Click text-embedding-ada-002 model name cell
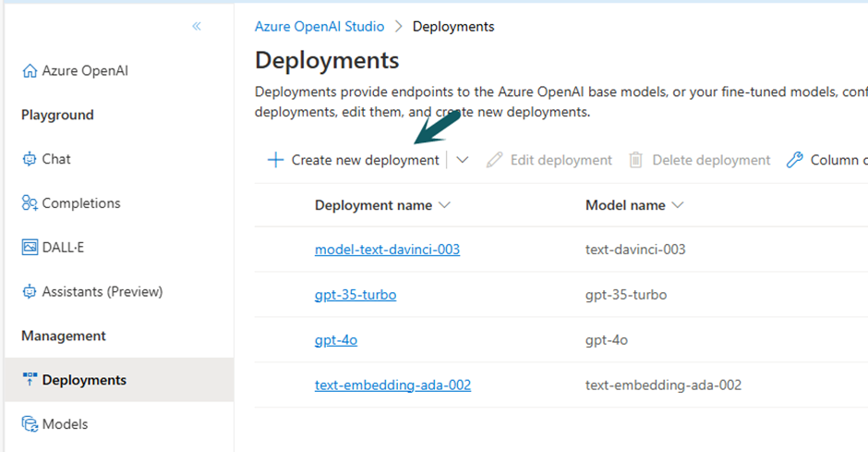 [663, 385]
